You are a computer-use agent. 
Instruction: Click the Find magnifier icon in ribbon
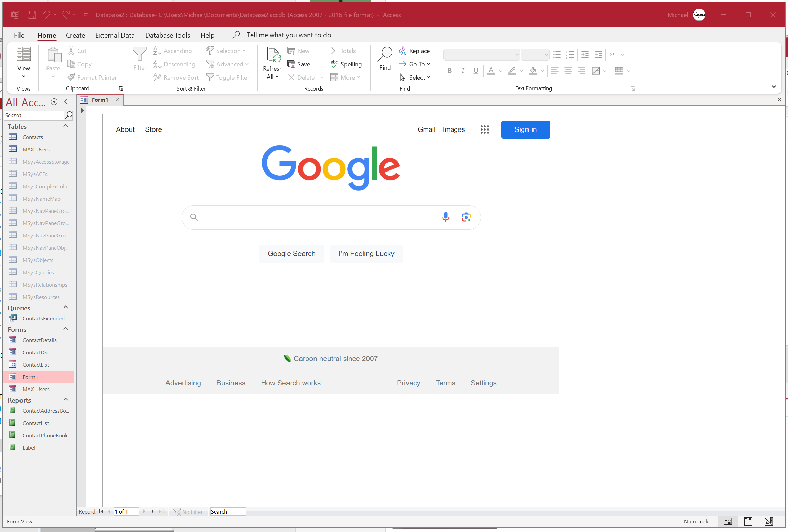pos(385,55)
